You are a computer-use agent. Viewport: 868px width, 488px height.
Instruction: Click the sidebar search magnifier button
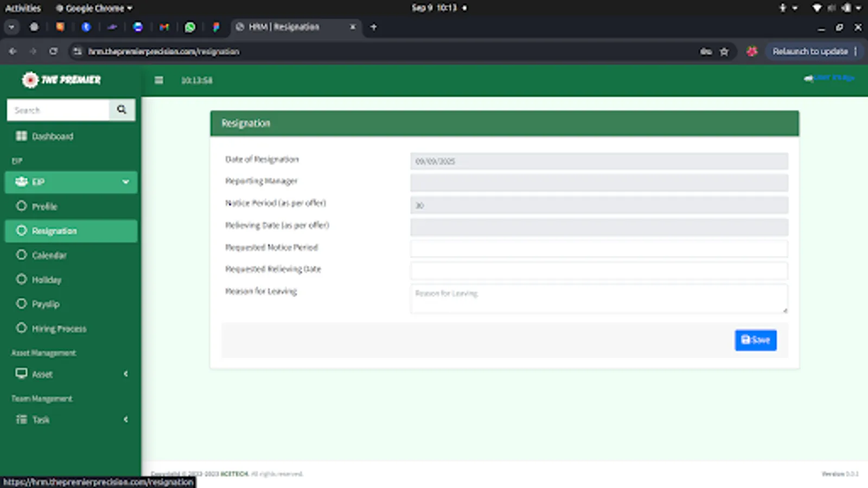click(122, 110)
